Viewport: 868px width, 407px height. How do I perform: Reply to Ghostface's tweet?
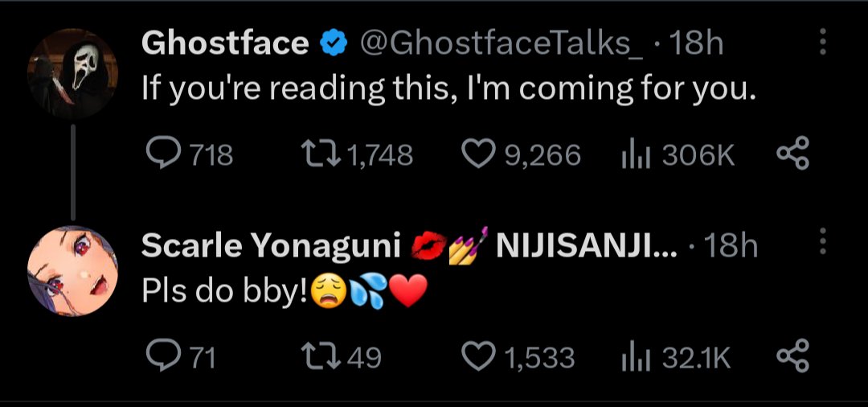[164, 154]
